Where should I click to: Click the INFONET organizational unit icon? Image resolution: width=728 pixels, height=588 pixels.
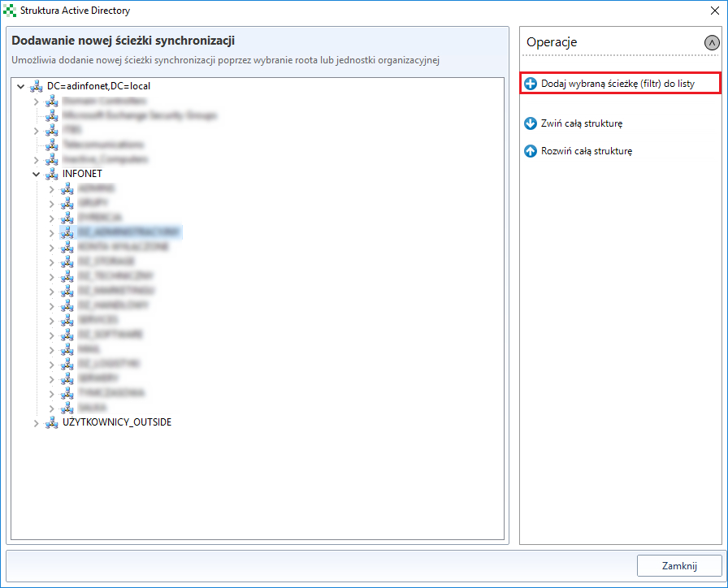(52, 174)
